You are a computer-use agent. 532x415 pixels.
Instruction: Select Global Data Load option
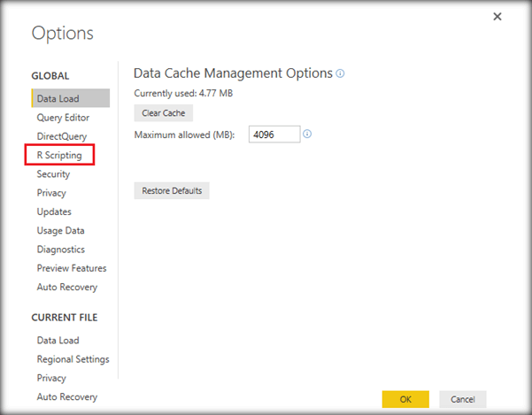click(x=58, y=98)
